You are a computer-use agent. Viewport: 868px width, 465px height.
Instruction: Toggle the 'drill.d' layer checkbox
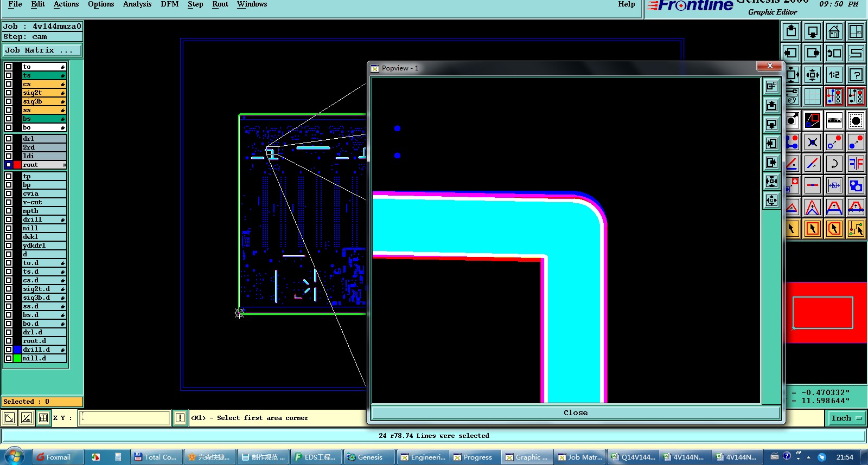9,350
